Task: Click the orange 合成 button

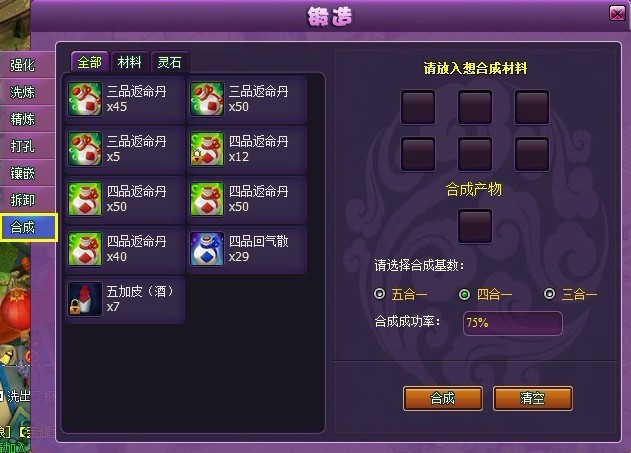Action: tap(443, 398)
